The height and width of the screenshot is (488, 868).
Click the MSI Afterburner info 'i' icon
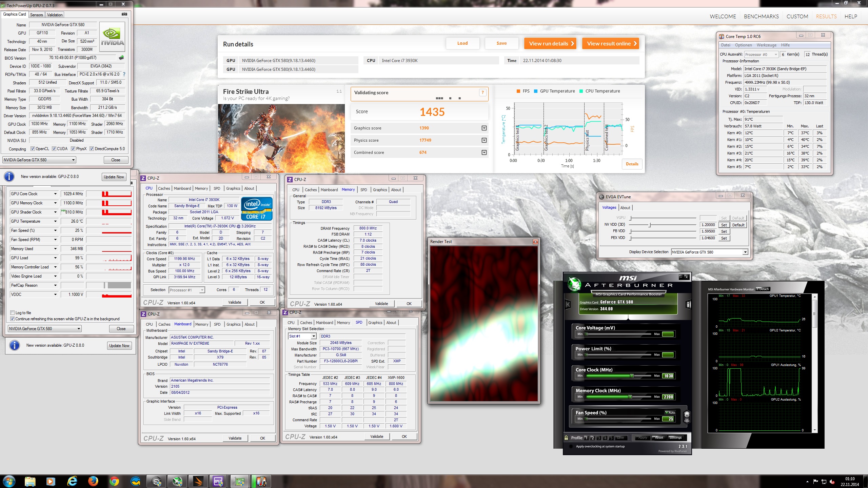coord(688,305)
